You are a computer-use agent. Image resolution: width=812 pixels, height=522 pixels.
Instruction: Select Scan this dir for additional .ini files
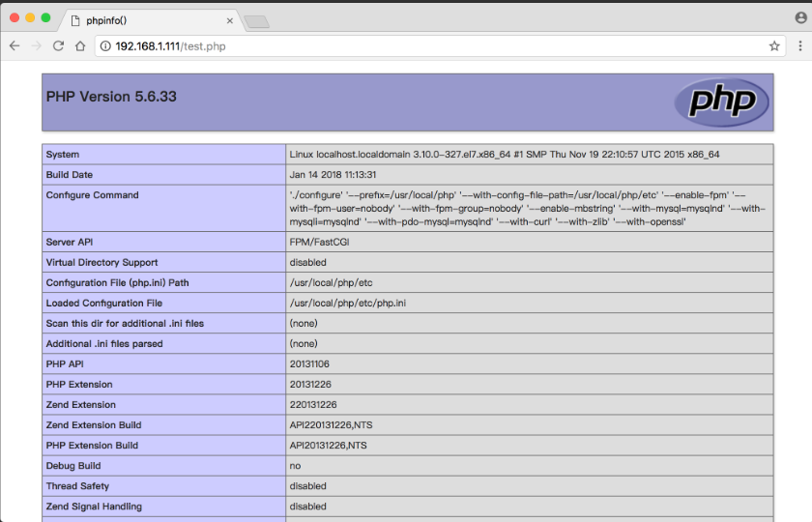click(x=125, y=323)
